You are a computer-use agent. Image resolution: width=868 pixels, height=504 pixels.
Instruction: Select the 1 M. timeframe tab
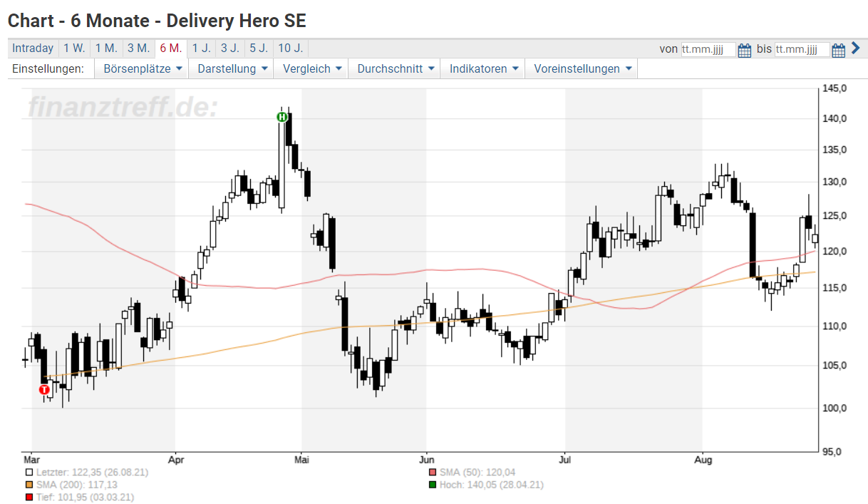[x=106, y=48]
